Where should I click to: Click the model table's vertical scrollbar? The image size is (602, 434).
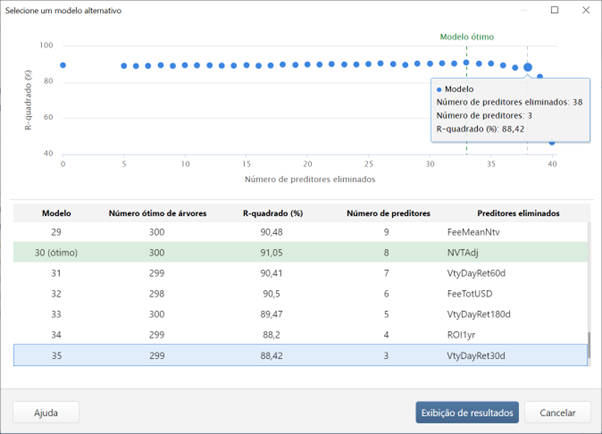588,345
